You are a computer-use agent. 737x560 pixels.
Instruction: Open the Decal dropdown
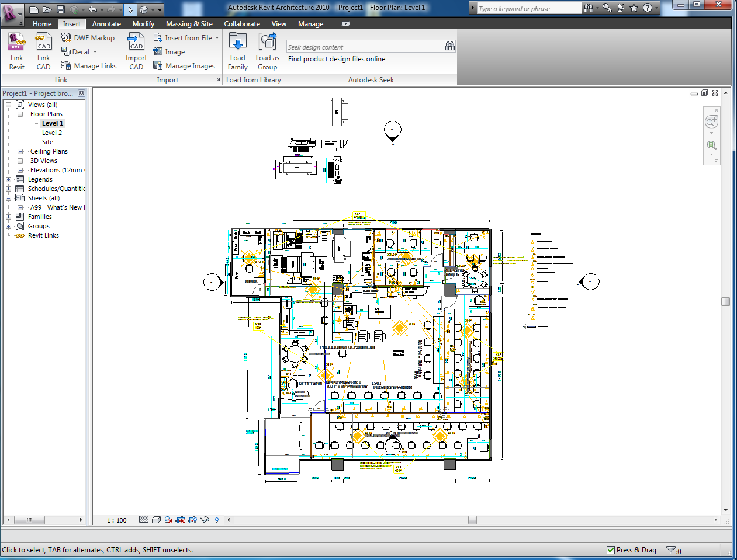pos(95,52)
